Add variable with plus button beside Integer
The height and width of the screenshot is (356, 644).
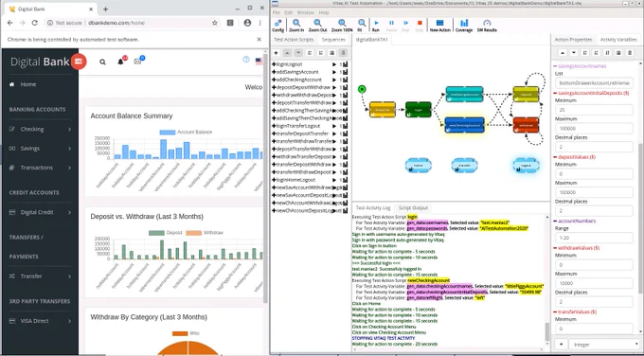click(x=561, y=345)
